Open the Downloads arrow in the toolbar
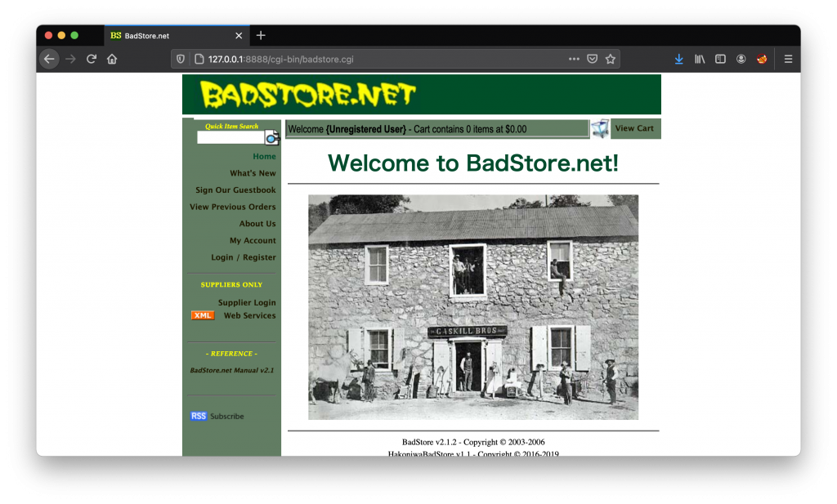 pos(678,59)
